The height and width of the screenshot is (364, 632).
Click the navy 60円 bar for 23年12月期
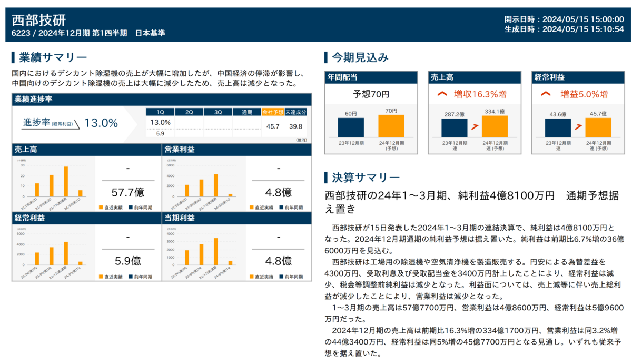point(351,127)
